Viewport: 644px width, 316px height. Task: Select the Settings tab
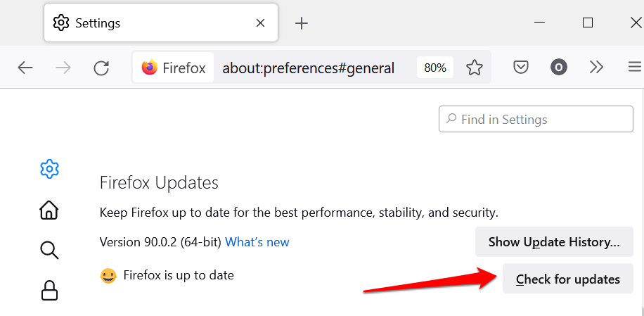(x=141, y=23)
